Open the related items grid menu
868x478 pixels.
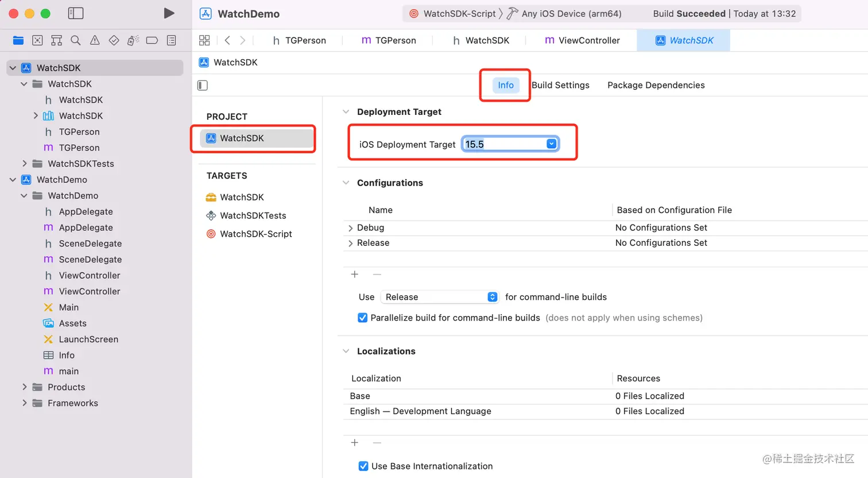[x=204, y=40]
